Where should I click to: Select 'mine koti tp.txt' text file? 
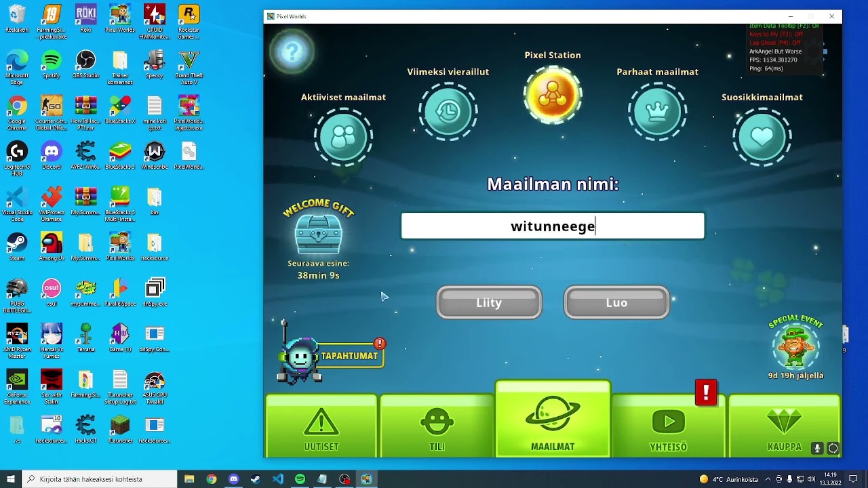click(155, 113)
